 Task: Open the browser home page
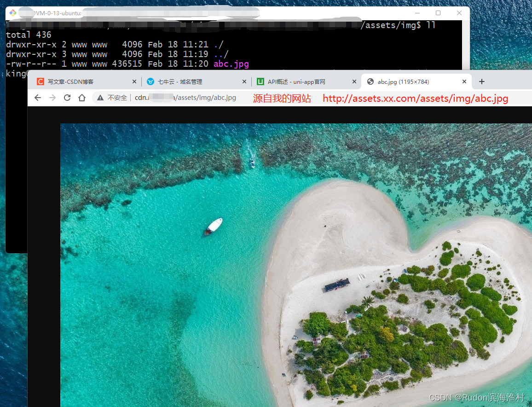coord(82,98)
